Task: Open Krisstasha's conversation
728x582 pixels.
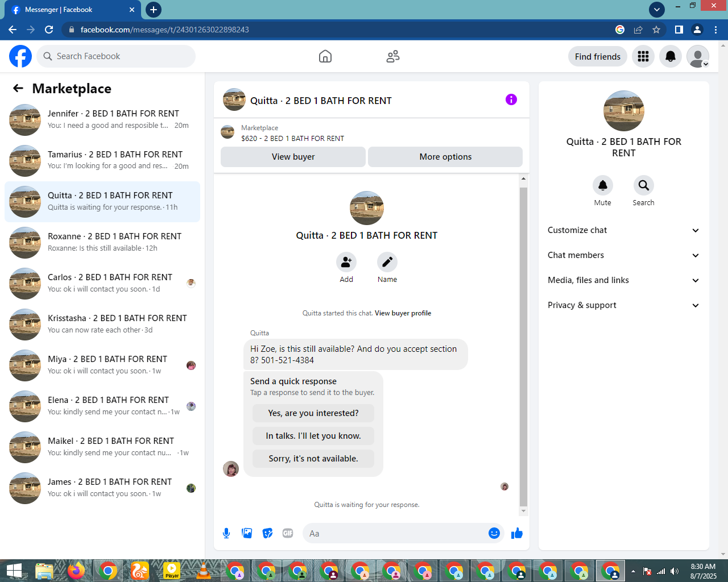Action: coord(102,325)
